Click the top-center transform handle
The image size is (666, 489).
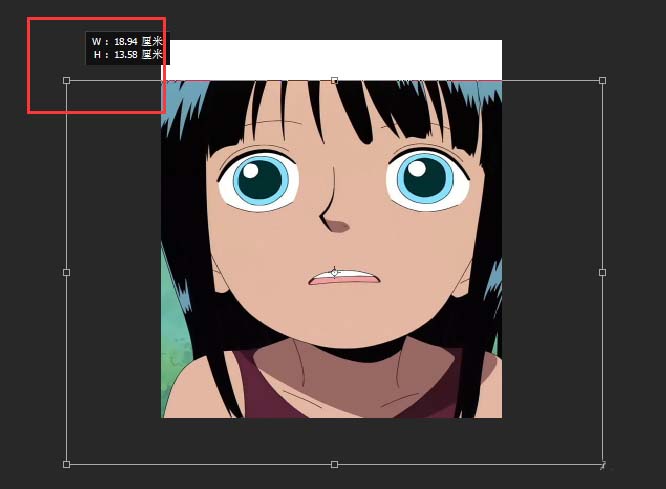click(x=334, y=80)
